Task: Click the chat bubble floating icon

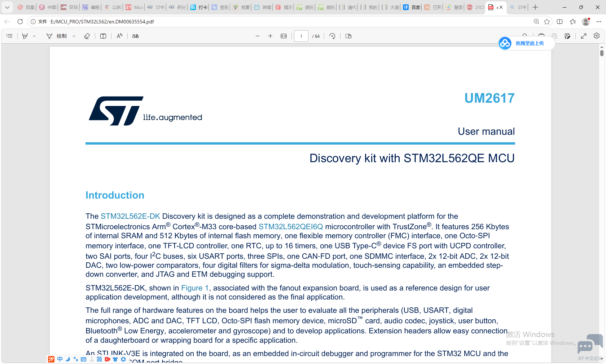Action: [589, 344]
